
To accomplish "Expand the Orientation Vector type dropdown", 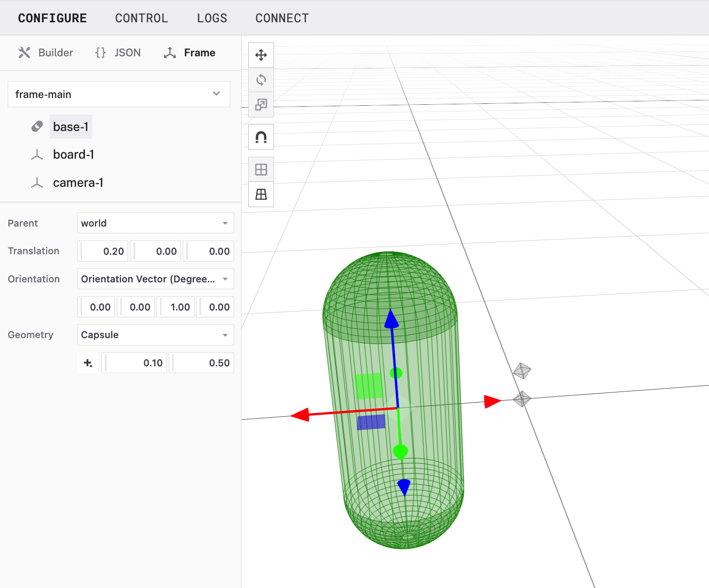I will point(155,279).
